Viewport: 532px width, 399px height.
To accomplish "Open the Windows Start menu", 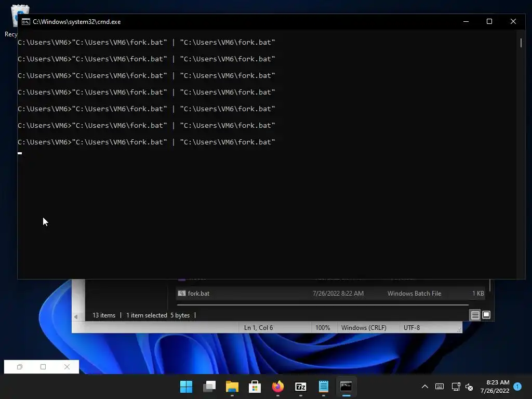I will (186, 387).
